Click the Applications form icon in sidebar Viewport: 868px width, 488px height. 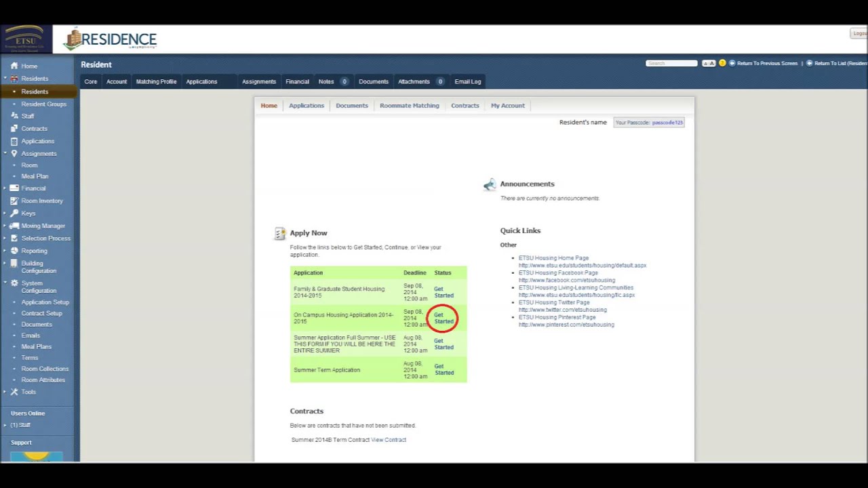pos(14,141)
